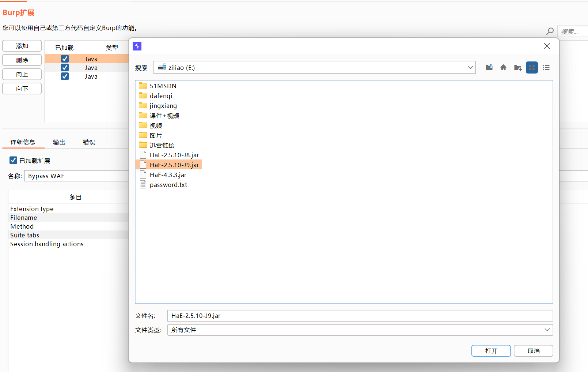Select the Suite tabs row
The width and height of the screenshot is (588, 372).
(69, 235)
